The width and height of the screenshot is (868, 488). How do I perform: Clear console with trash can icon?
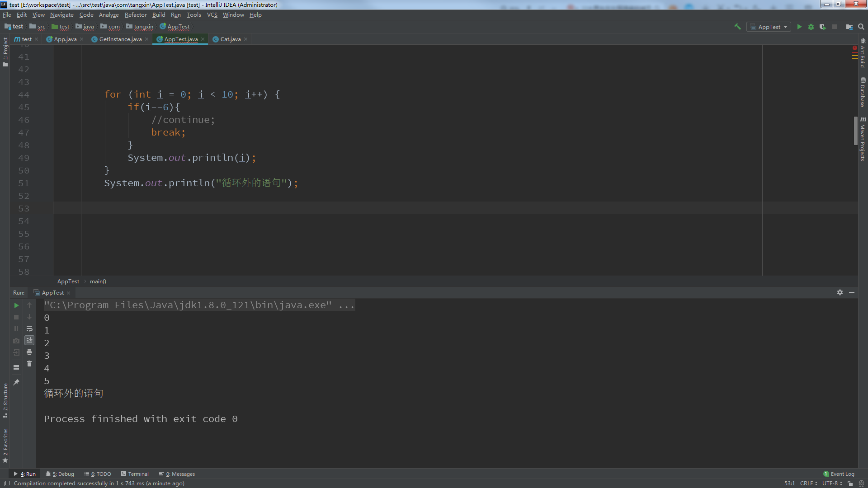pyautogui.click(x=29, y=364)
